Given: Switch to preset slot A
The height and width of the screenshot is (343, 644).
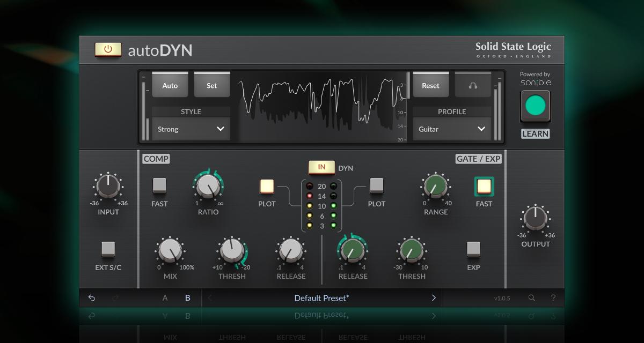Looking at the screenshot, I should coord(165,298).
